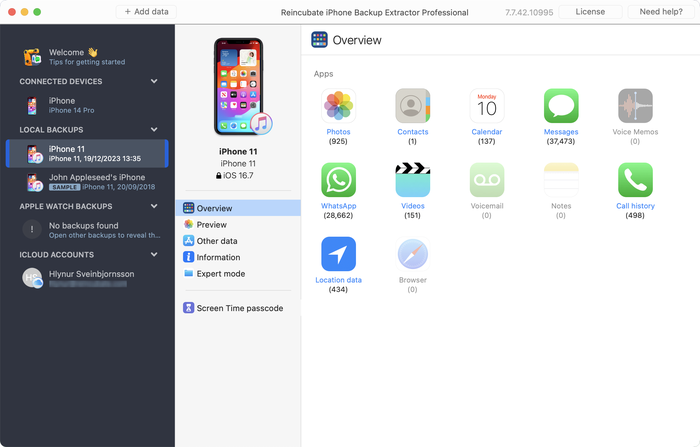Click the Messages link label
The height and width of the screenshot is (447, 700).
(x=561, y=132)
